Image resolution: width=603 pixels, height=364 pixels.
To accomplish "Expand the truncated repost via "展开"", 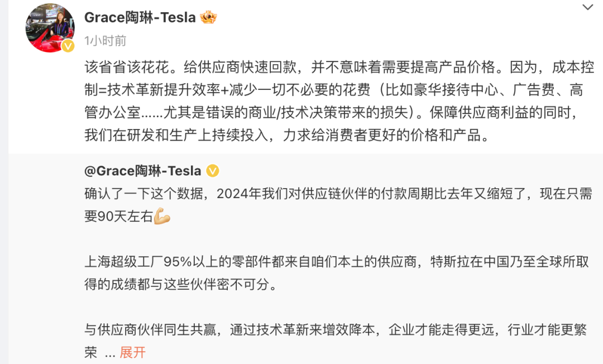I will point(133,352).
